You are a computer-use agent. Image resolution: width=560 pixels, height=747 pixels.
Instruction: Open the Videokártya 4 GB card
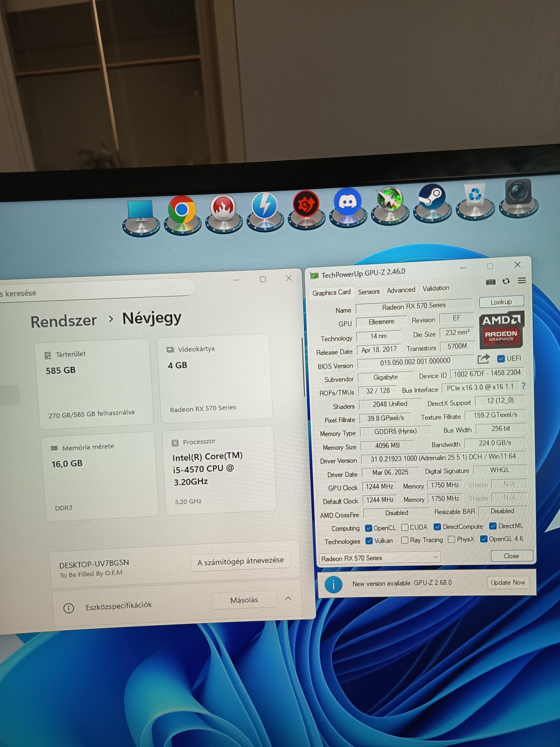[x=214, y=378]
